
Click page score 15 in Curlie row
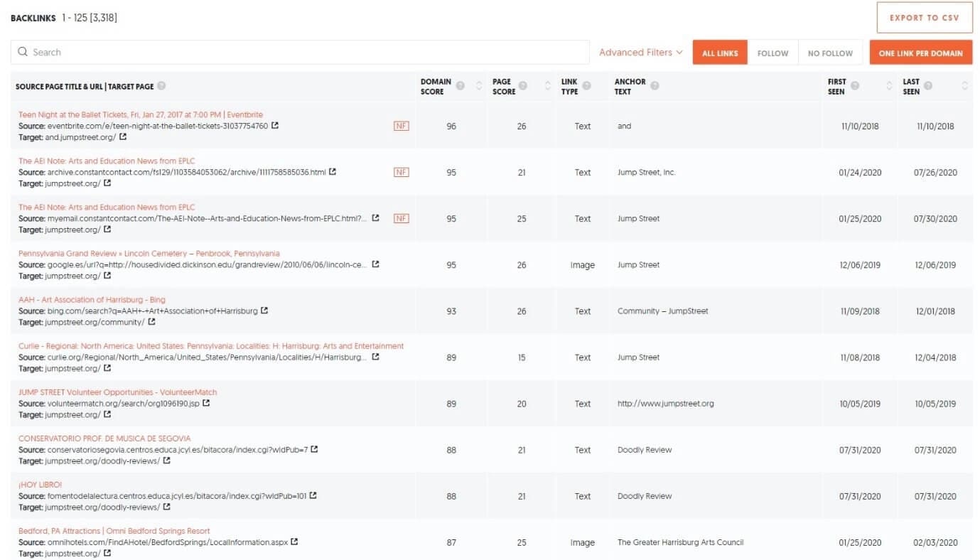522,357
